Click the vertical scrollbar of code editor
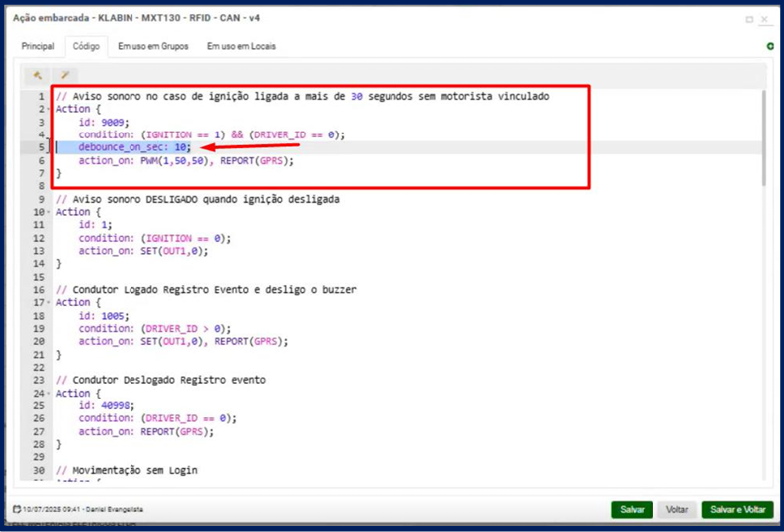The height and width of the screenshot is (532, 784). tap(763, 139)
